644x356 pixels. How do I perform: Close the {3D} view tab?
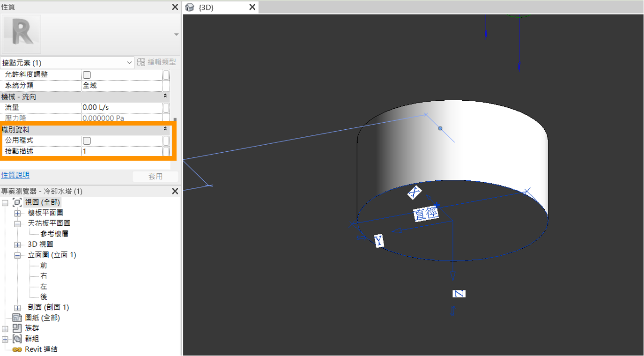tap(252, 7)
